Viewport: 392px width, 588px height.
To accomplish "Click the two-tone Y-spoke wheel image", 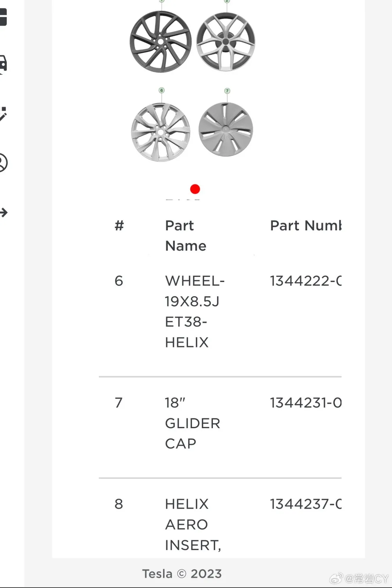I will tap(226, 42).
